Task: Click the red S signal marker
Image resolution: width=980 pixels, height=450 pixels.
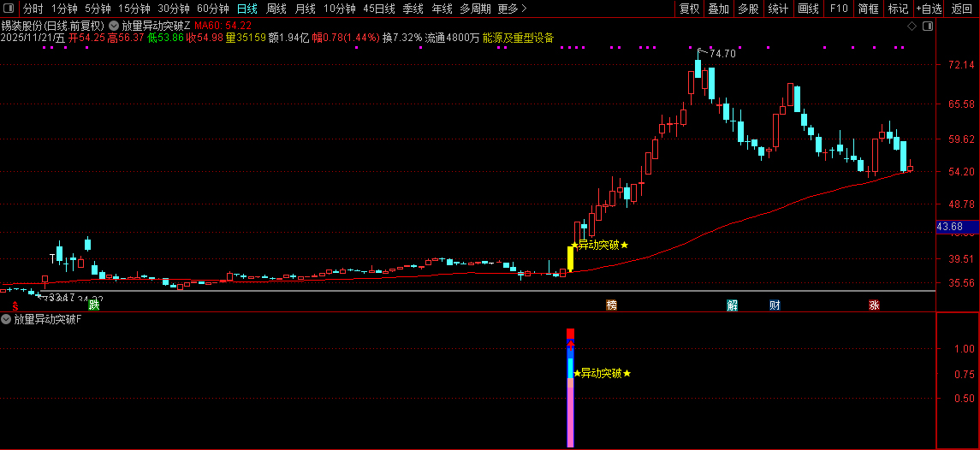Action: (15, 305)
